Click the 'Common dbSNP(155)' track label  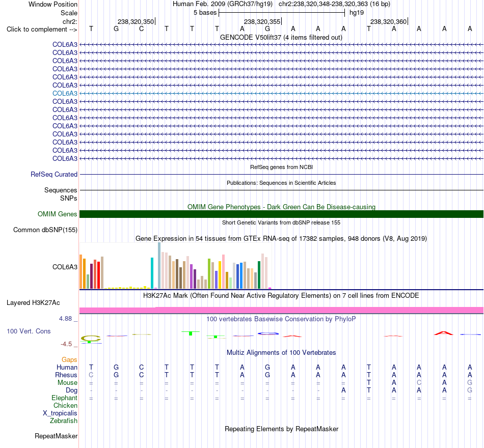(x=45, y=230)
